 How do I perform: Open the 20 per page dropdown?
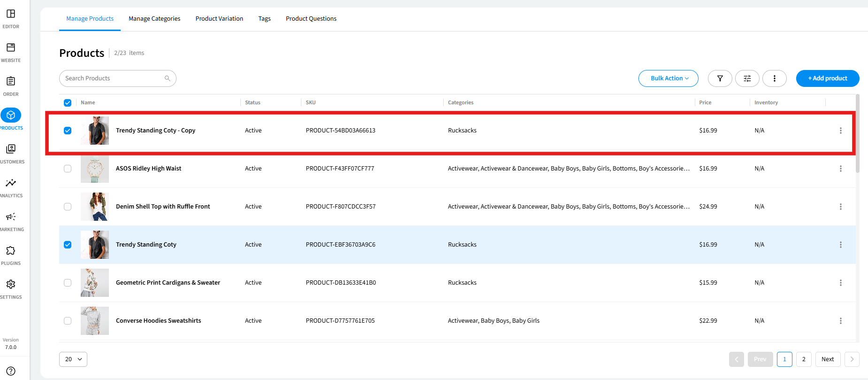(73, 359)
